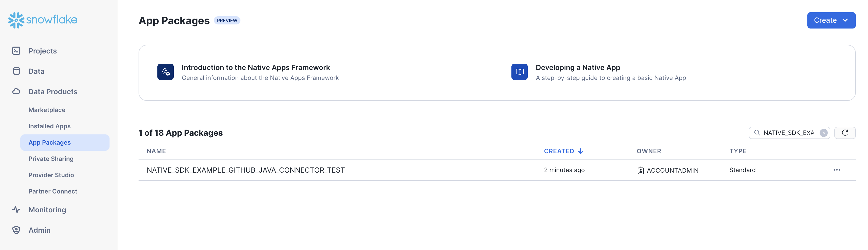This screenshot has height=250, width=868.
Task: Refresh the App Packages list
Action: [x=844, y=133]
